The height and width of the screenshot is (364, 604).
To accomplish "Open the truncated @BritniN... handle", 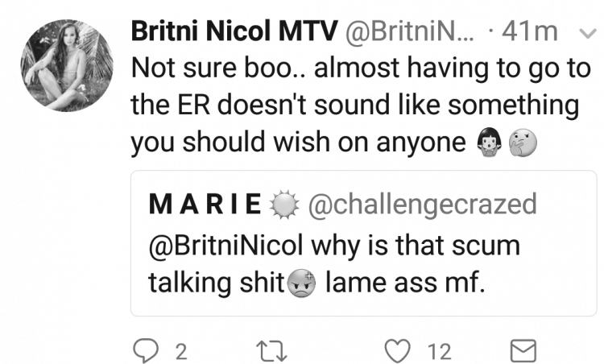I will pyautogui.click(x=409, y=32).
